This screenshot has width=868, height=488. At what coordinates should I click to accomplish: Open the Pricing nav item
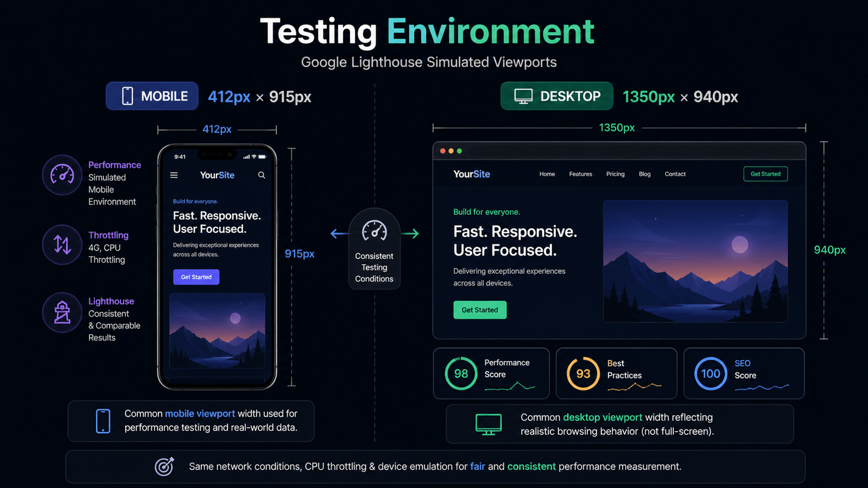(x=615, y=174)
